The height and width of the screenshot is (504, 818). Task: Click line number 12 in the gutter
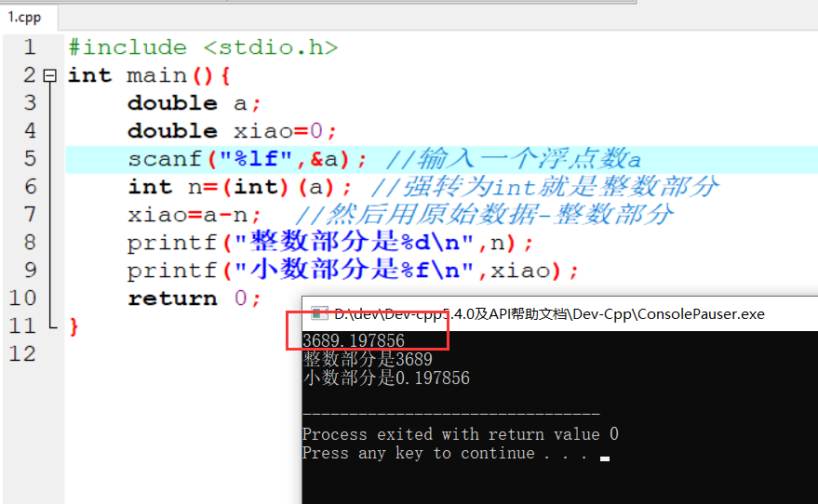coord(23,354)
